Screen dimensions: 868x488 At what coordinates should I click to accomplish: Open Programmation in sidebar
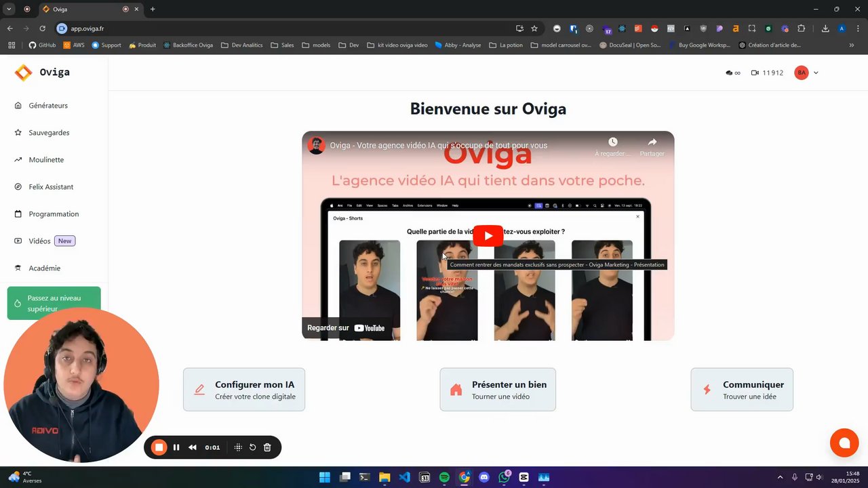[x=54, y=214]
